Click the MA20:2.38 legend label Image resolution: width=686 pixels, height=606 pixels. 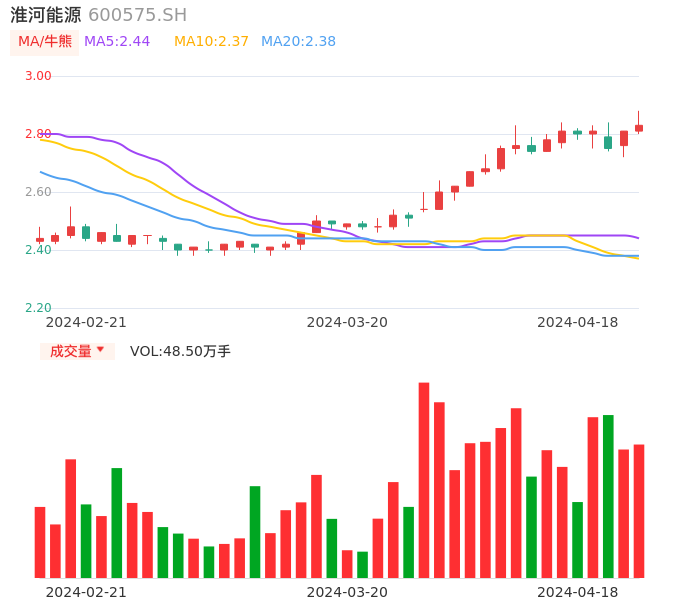click(x=298, y=42)
